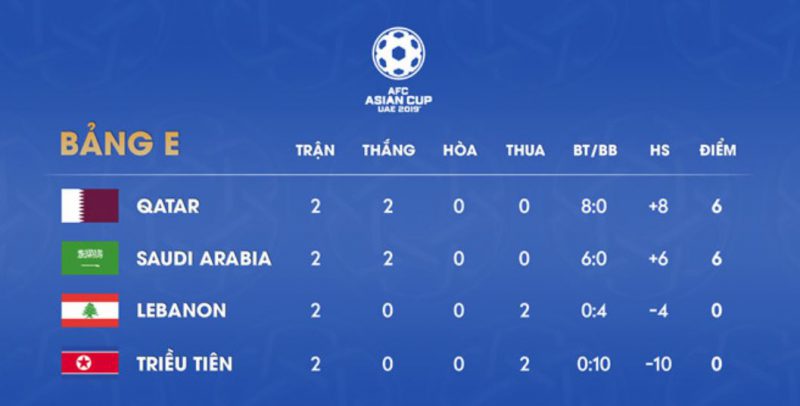Open the QATAR team name
The height and width of the screenshot is (406, 800).
(x=168, y=207)
